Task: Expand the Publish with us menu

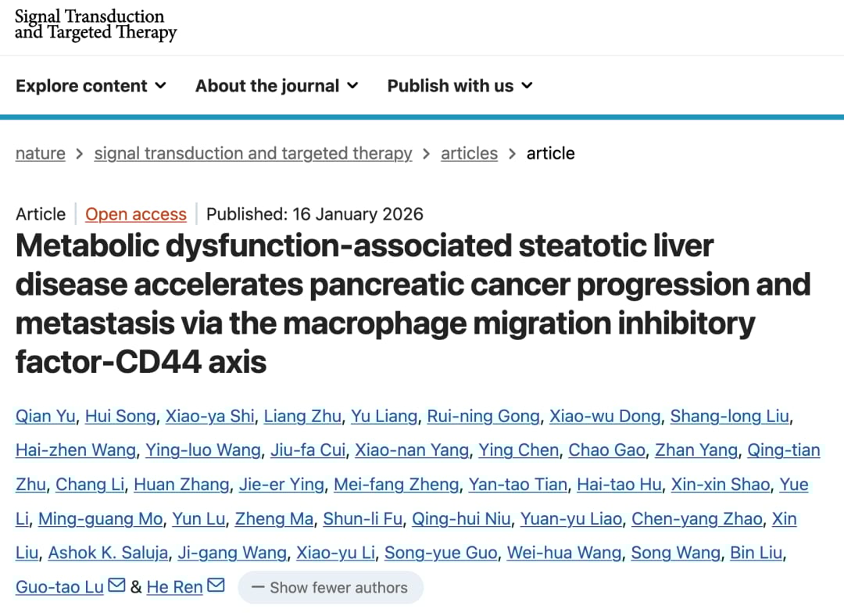Action: tap(460, 86)
